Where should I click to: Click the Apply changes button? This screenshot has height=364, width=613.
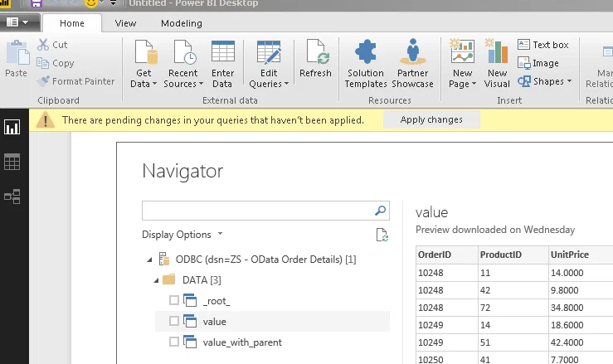tap(431, 119)
